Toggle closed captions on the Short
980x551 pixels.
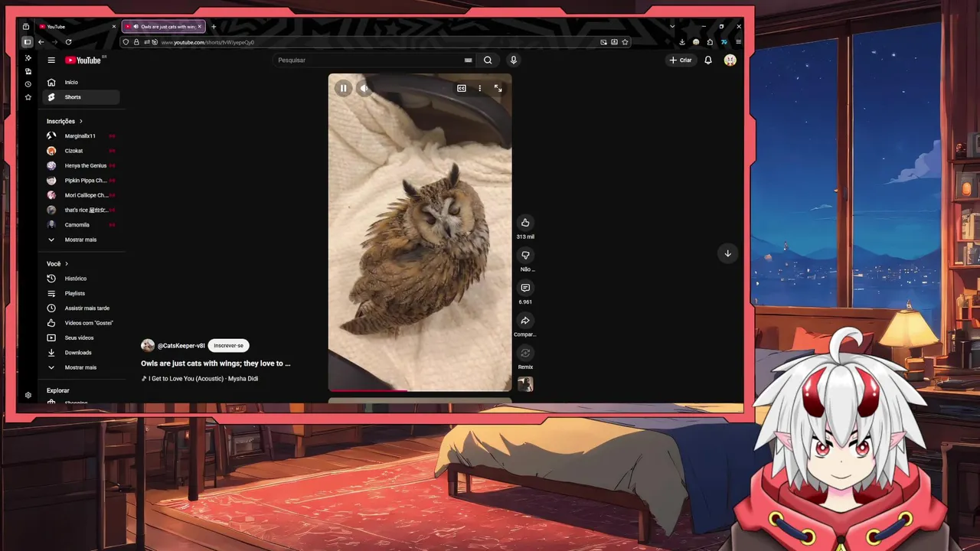[462, 88]
